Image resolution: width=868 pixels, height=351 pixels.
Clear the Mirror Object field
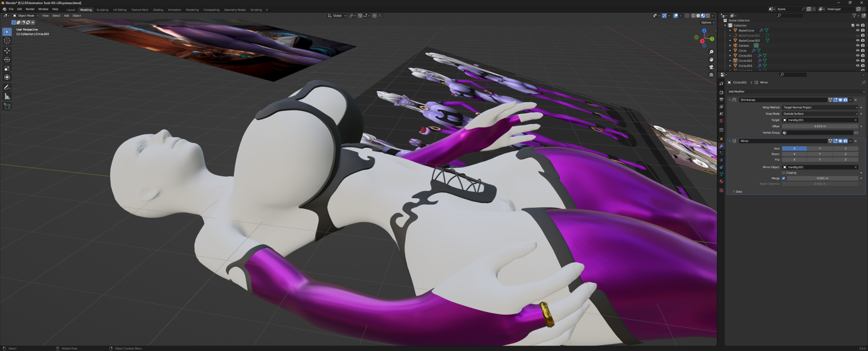click(855, 167)
